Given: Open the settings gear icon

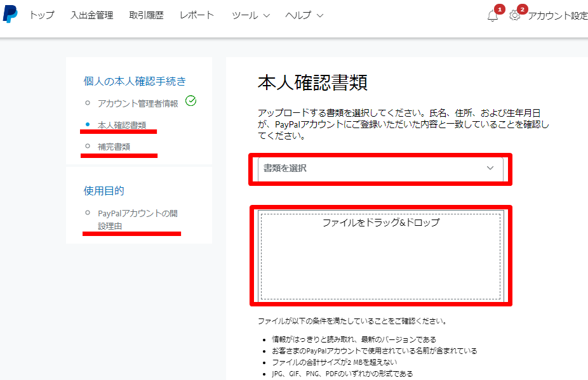Looking at the screenshot, I should [x=514, y=15].
